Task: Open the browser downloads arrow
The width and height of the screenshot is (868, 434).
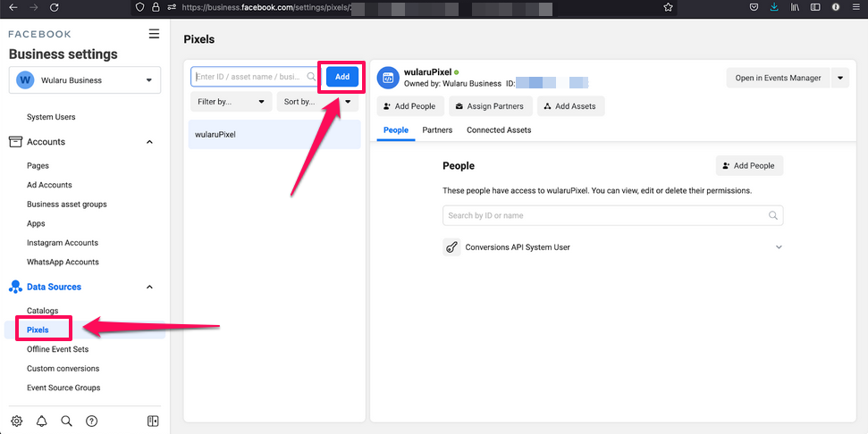Action: [774, 7]
